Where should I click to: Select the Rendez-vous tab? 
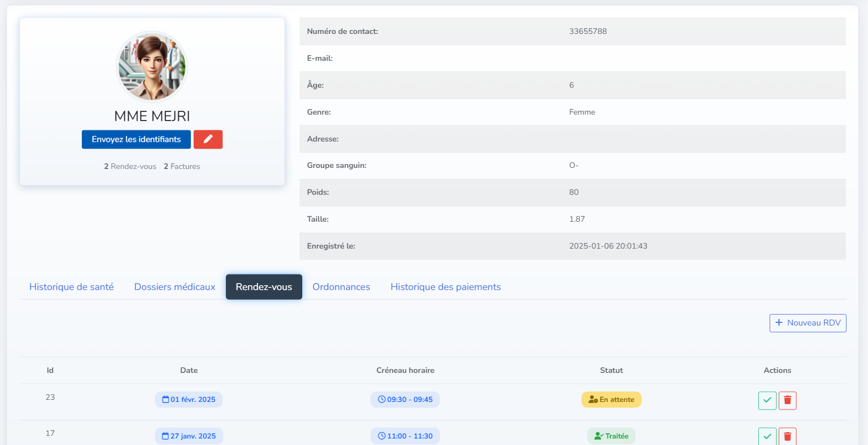coord(264,287)
